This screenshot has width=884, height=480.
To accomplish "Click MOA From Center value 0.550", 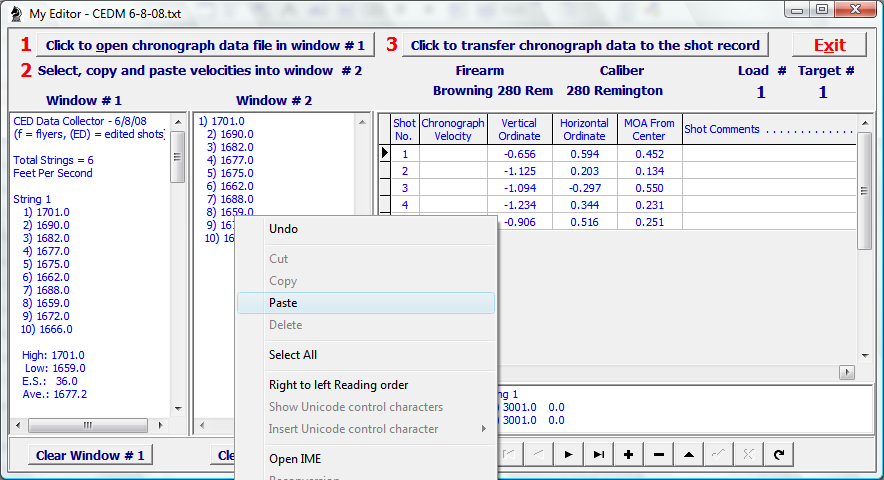I will pyautogui.click(x=649, y=188).
